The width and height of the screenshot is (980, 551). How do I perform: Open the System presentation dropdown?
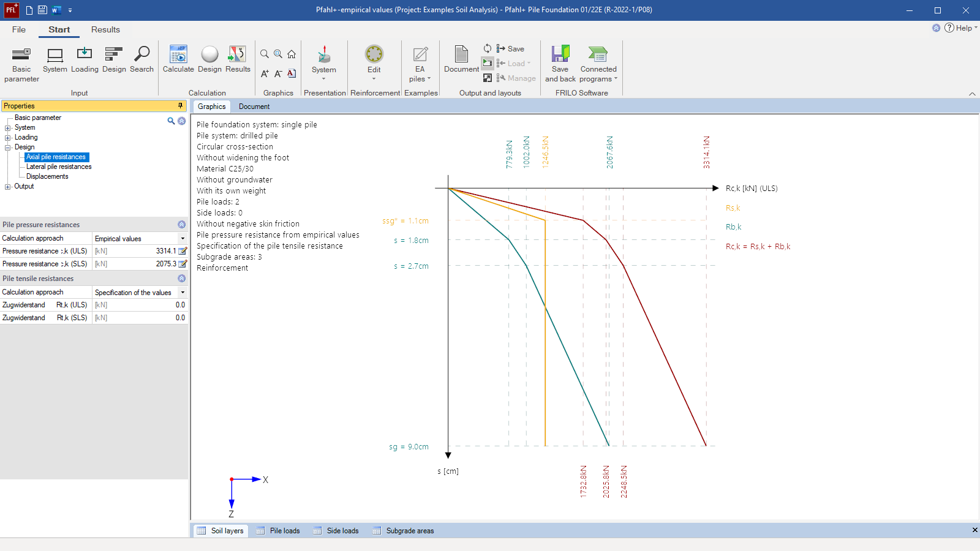click(x=323, y=78)
